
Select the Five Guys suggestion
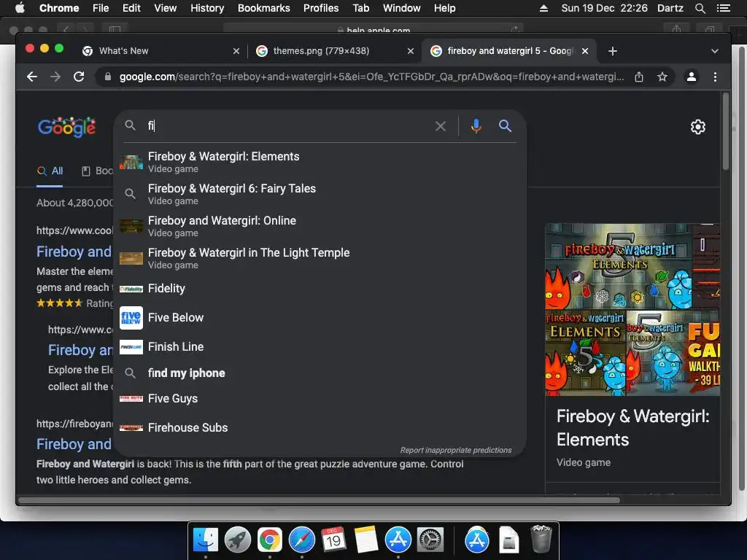coord(320,399)
